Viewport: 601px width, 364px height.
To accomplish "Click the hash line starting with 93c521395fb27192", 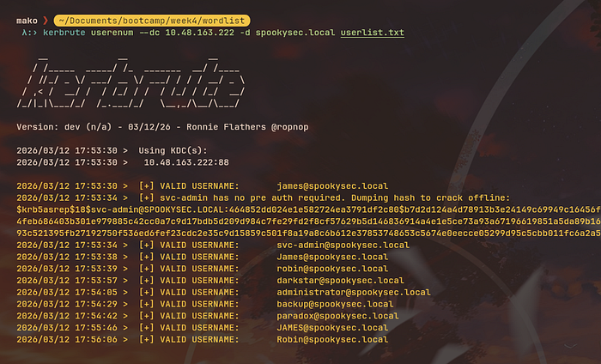I will pos(308,234).
